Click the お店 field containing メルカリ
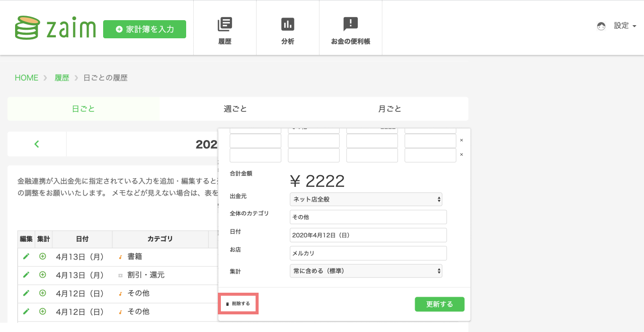644x332 pixels. click(x=368, y=253)
